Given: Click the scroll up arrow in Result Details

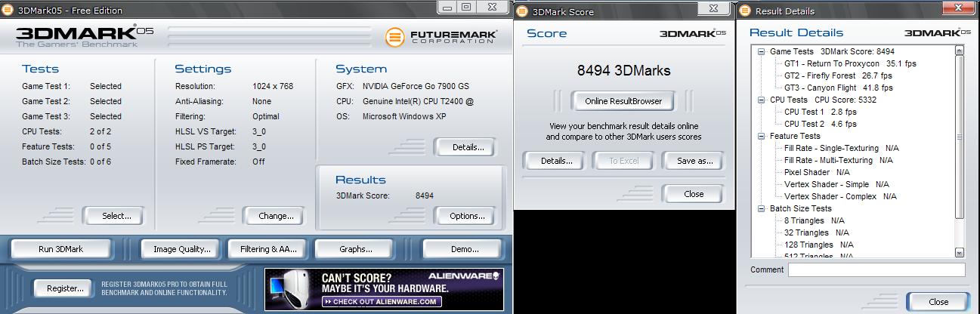Looking at the screenshot, I should pos(960,51).
